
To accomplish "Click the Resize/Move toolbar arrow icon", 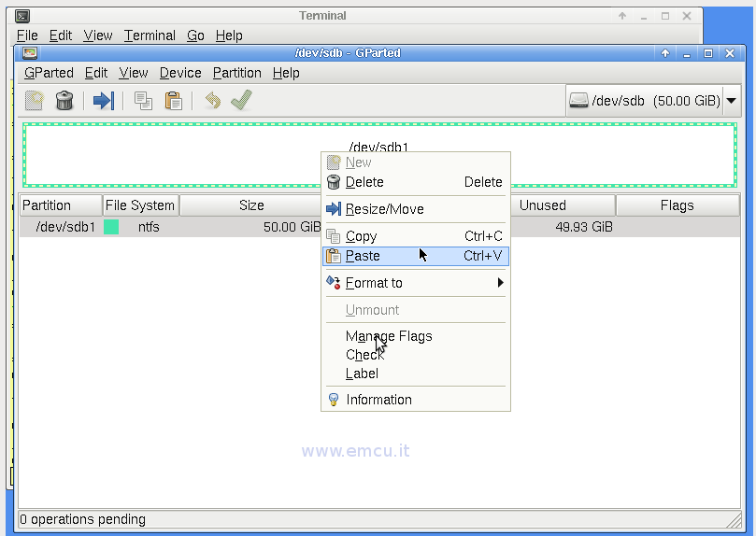I will pos(104,101).
